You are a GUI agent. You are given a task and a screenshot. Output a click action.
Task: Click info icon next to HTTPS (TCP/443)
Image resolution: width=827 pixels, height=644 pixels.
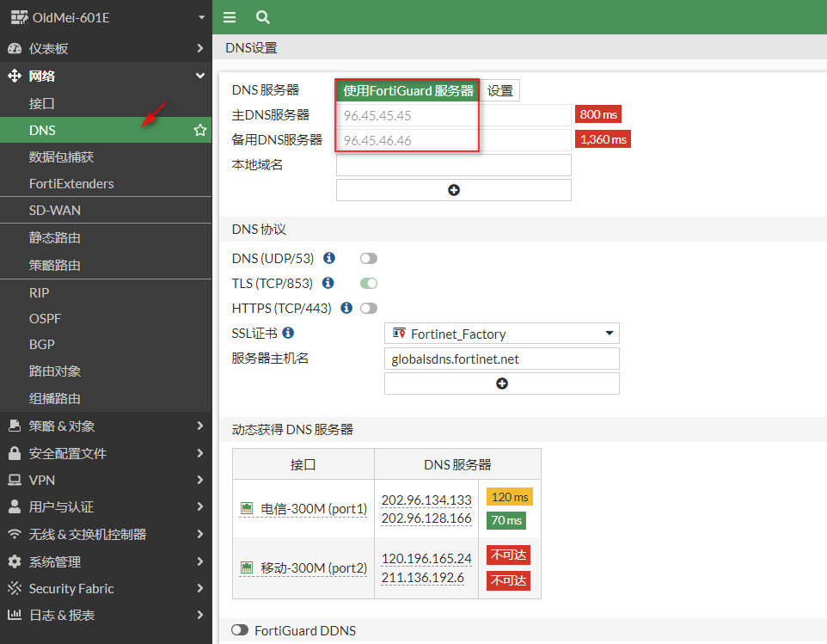[346, 308]
